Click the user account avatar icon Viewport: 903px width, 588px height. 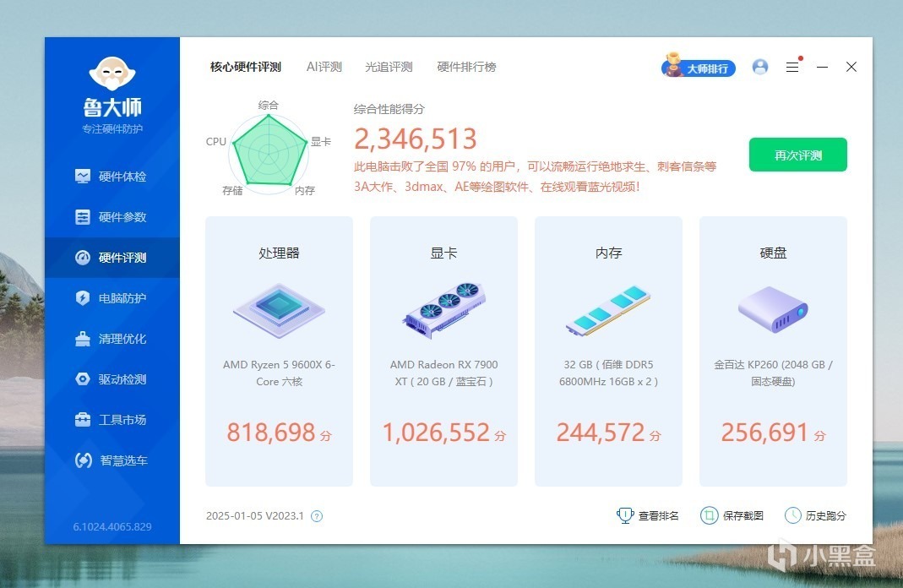[x=760, y=67]
